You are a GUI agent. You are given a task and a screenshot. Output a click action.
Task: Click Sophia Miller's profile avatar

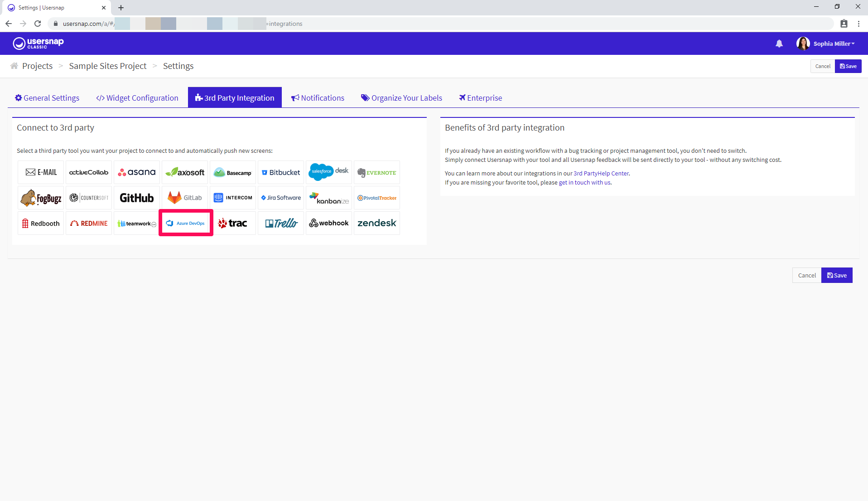(803, 44)
